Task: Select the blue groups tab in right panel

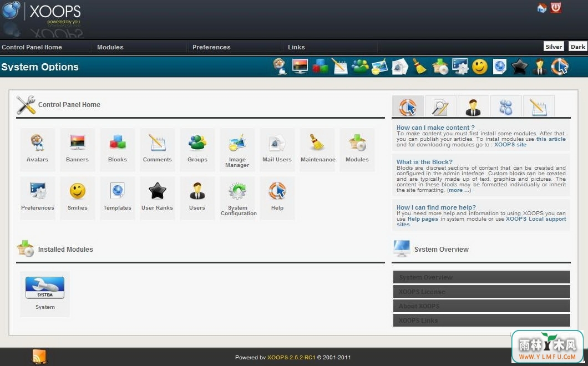Action: (506, 106)
